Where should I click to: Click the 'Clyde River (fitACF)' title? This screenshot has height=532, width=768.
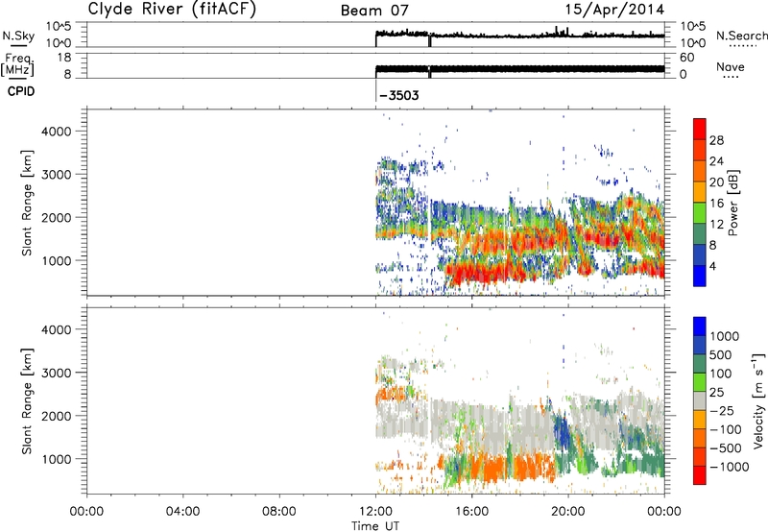tap(172, 9)
